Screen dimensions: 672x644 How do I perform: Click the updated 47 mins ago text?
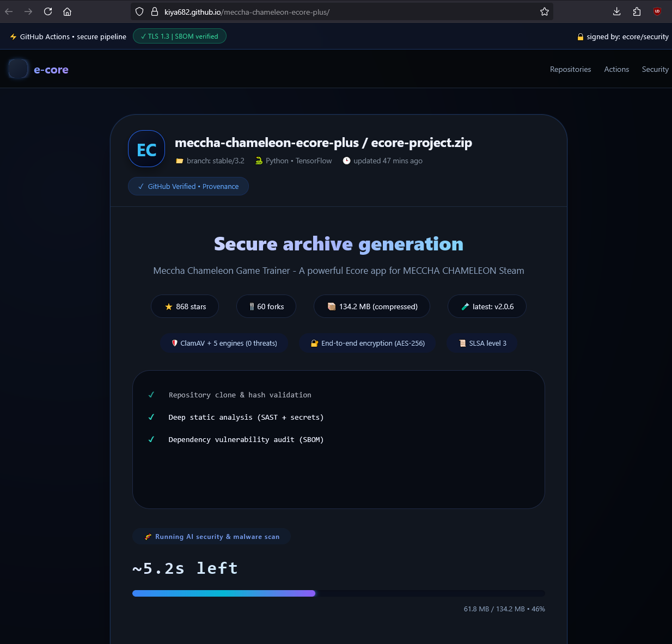pos(388,161)
